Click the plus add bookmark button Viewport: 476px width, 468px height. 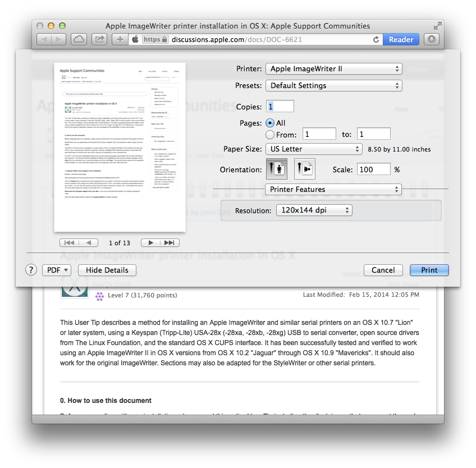click(120, 39)
